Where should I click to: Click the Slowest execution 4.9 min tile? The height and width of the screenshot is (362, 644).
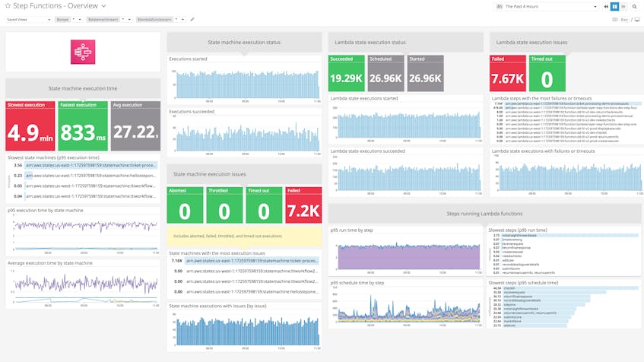click(x=30, y=126)
